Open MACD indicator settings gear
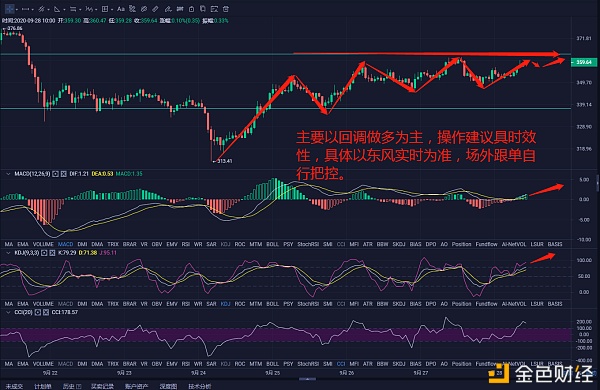 click(x=55, y=174)
